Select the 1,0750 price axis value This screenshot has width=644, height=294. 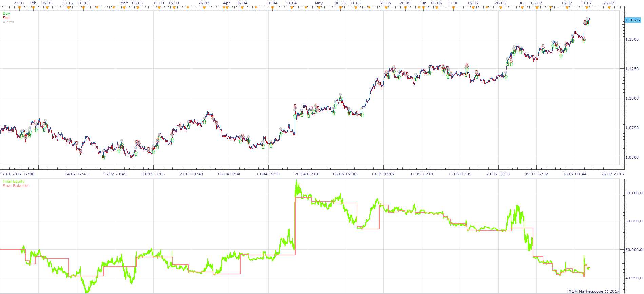632,128
